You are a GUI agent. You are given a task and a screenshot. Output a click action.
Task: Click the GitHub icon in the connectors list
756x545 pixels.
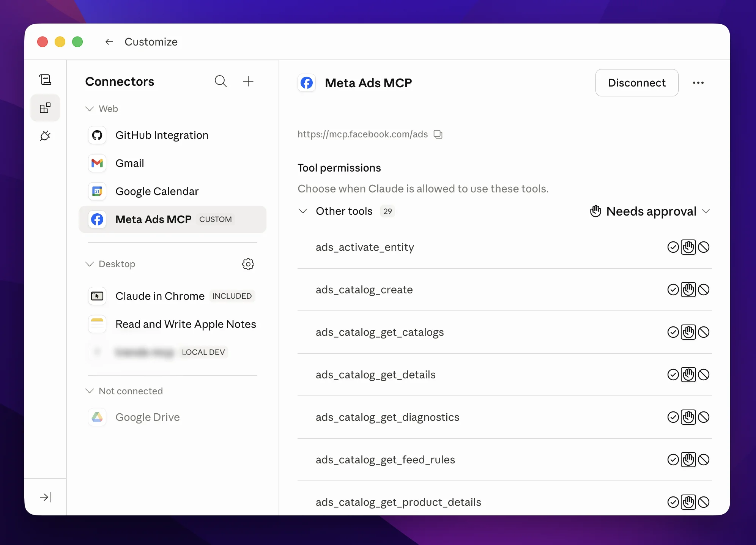[x=97, y=135]
